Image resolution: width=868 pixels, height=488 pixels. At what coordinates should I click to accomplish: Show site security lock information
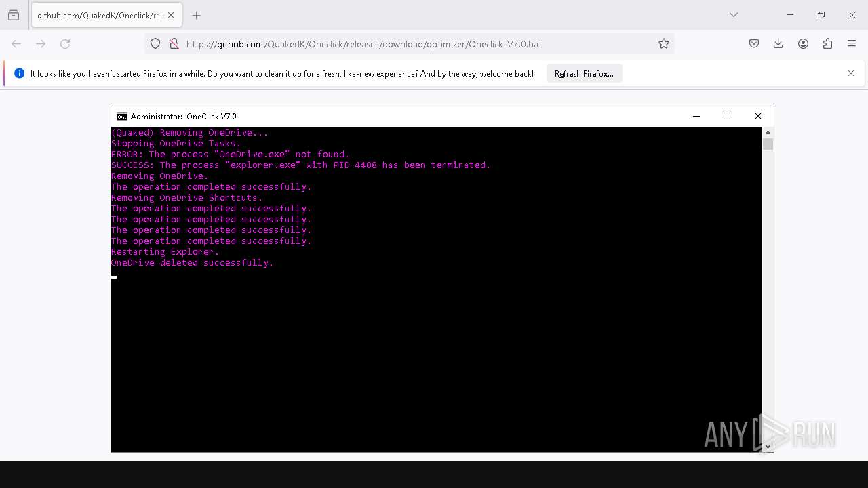174,44
